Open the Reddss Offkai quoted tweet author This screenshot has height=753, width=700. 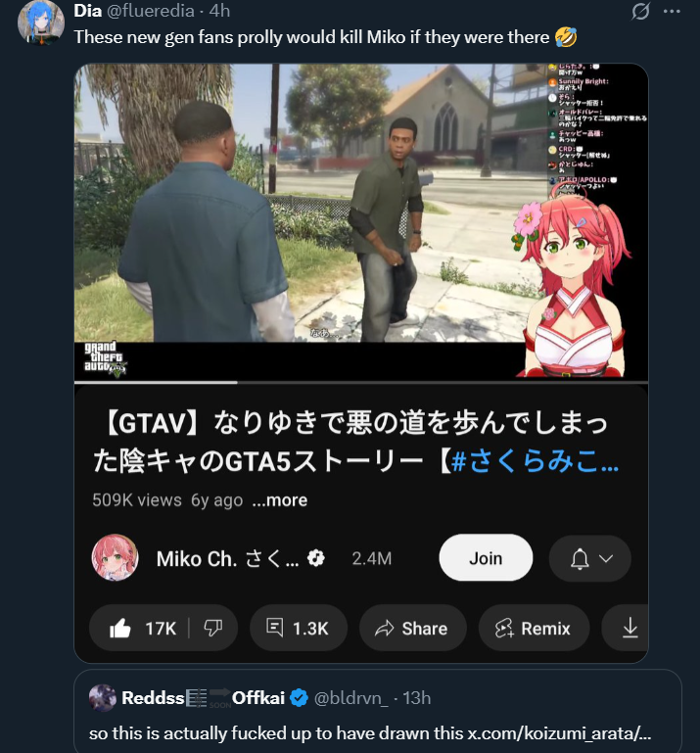pyautogui.click(x=204, y=698)
